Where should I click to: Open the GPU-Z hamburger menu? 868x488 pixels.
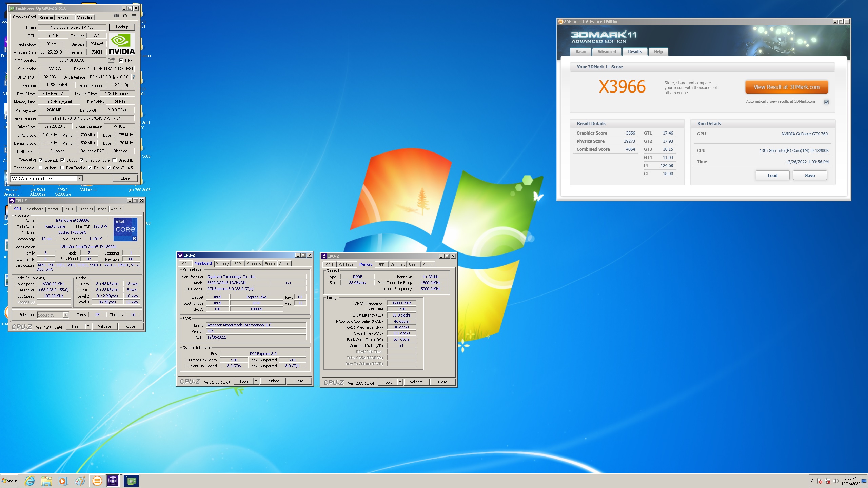click(134, 16)
